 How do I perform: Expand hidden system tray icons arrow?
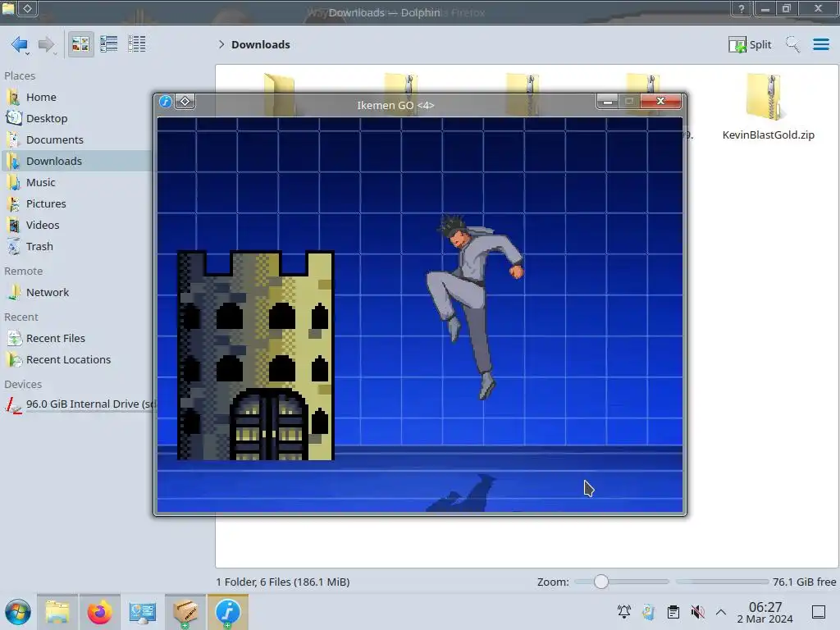[721, 612]
